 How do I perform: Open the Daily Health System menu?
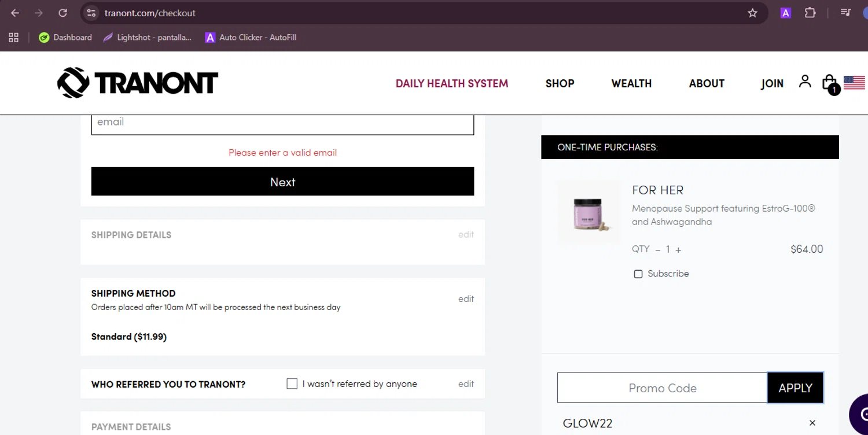452,83
